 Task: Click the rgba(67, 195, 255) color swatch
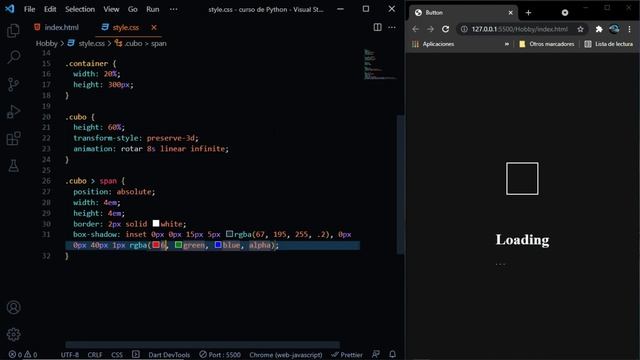point(229,234)
